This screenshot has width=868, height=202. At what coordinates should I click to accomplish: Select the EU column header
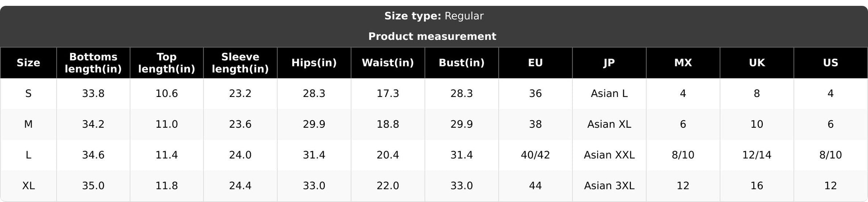[x=535, y=63]
